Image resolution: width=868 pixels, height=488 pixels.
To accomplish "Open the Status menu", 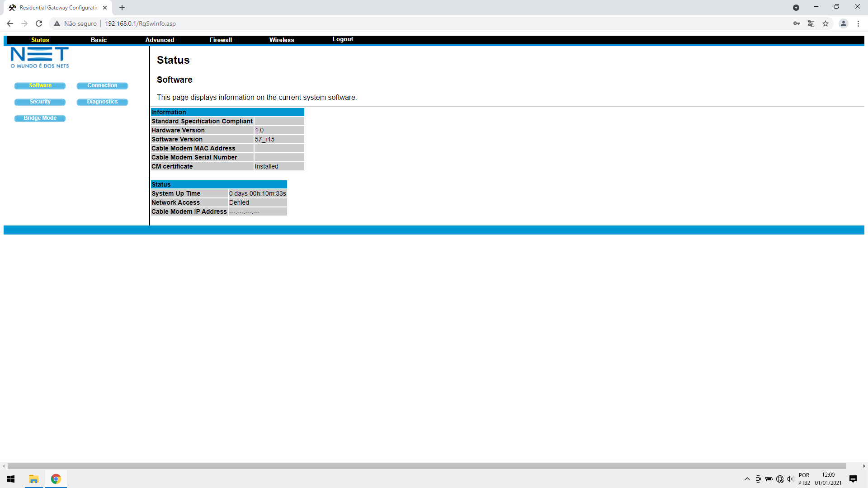I will pos(40,40).
